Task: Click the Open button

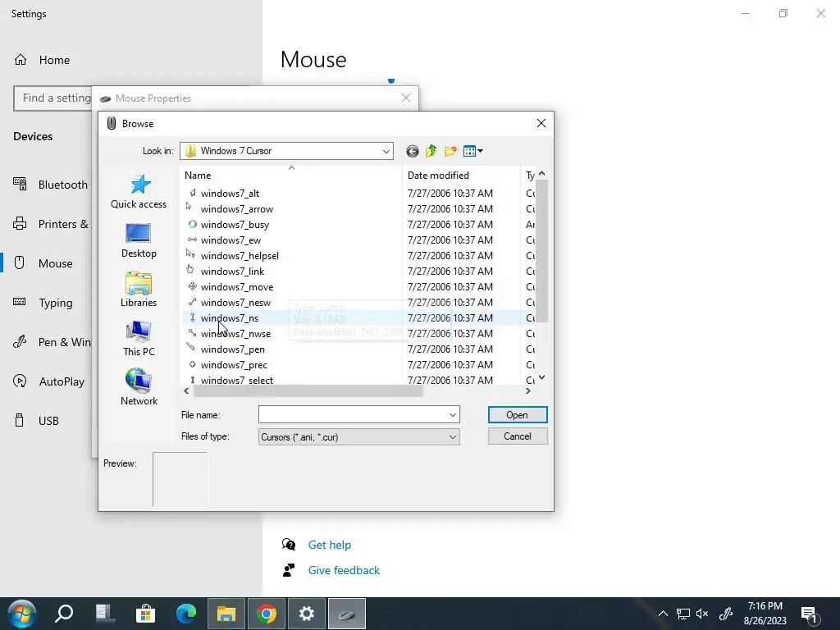Action: [518, 414]
